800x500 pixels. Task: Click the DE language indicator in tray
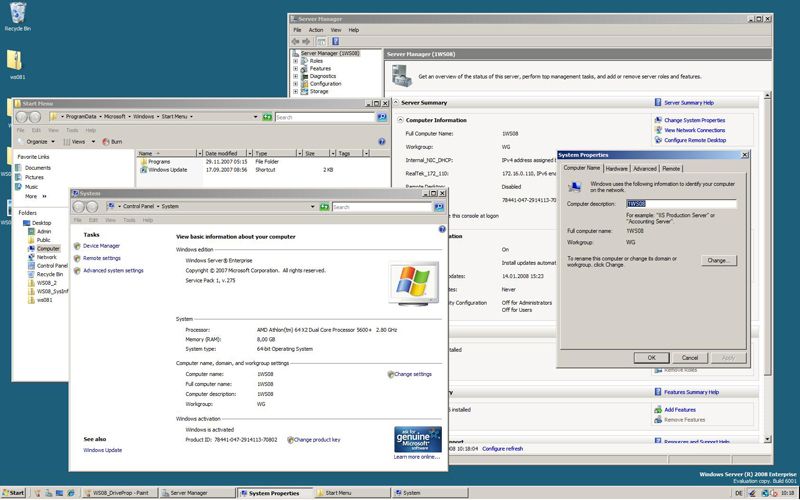(x=739, y=493)
